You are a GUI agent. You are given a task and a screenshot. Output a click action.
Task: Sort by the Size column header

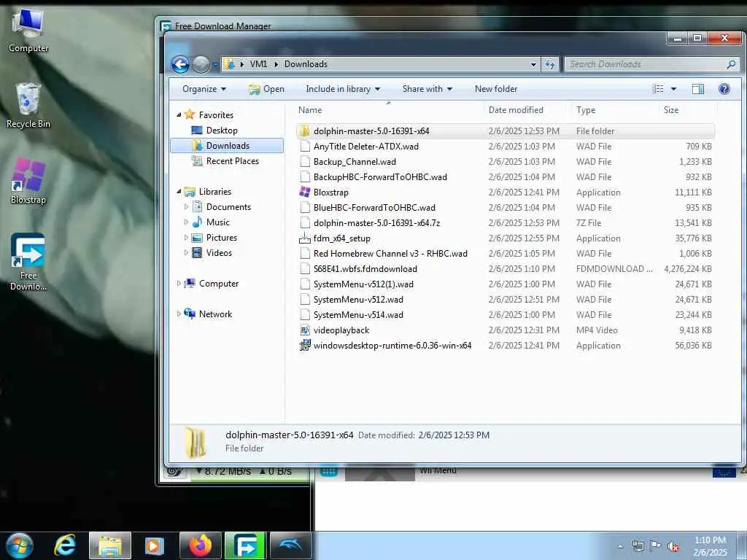[x=671, y=110]
